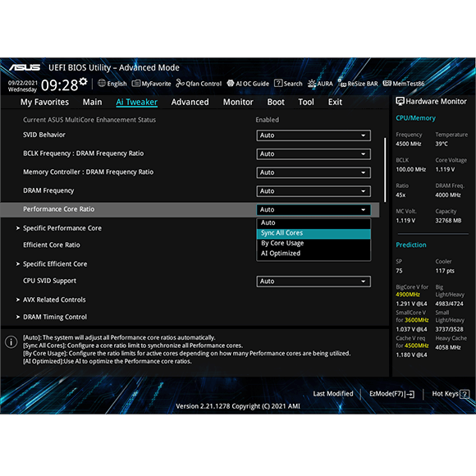The height and width of the screenshot is (476, 476).
Task: Open BCLK Frequency : DRAM Frequency Ratio dropdown
Action: coord(314,154)
